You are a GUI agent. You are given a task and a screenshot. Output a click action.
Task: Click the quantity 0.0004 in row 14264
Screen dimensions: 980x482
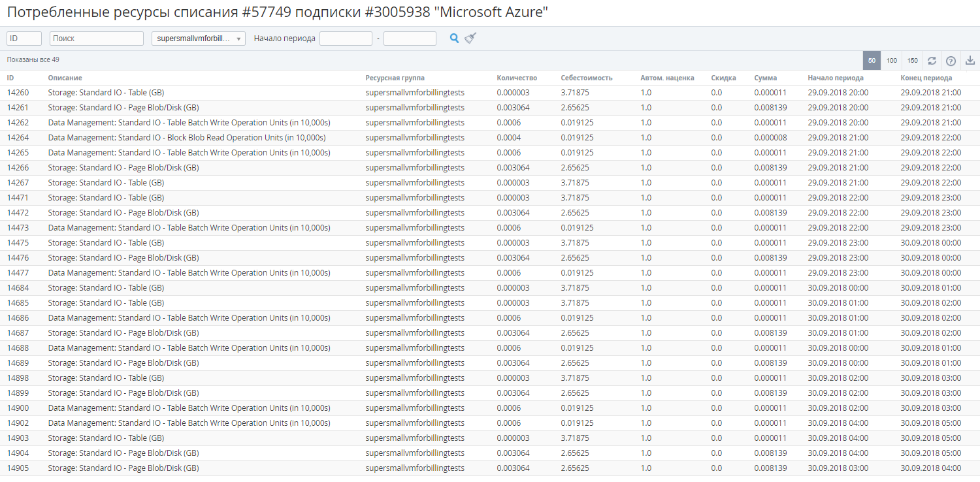[x=509, y=138]
